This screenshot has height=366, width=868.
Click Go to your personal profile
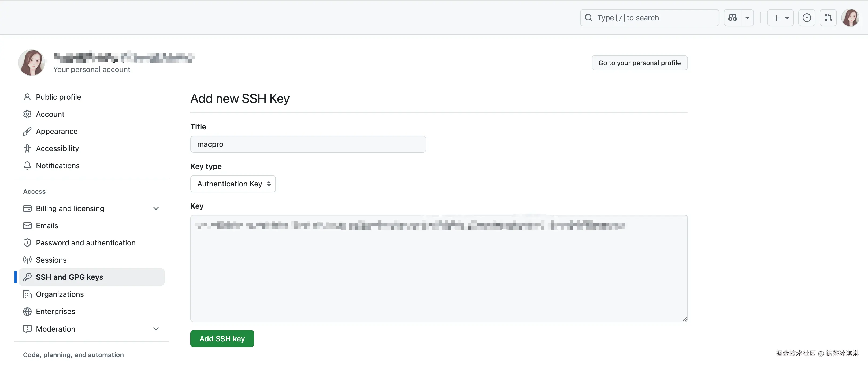coord(639,63)
